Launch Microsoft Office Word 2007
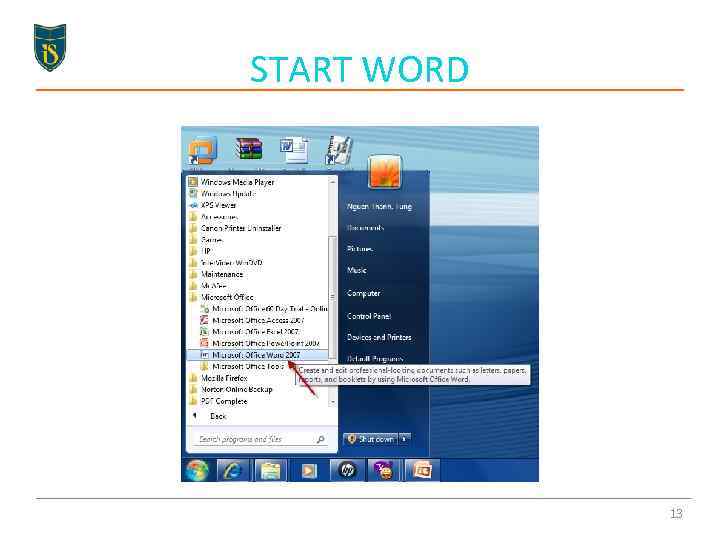 [259, 355]
